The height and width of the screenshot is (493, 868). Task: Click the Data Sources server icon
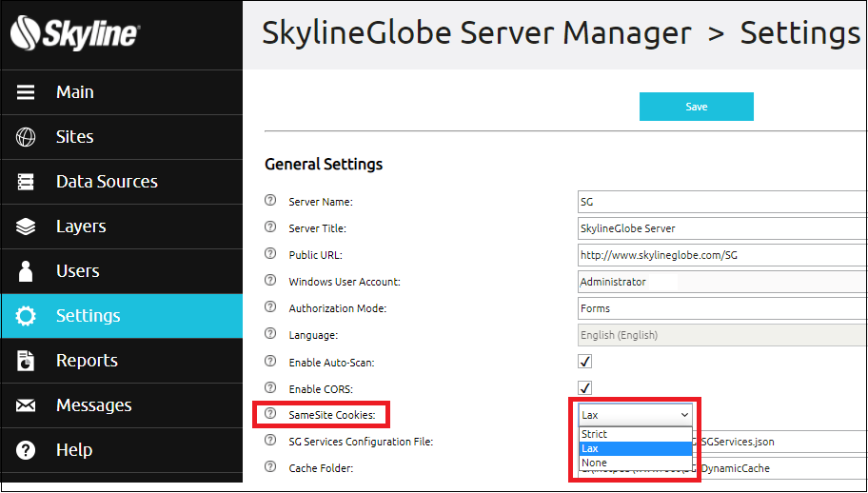26,182
